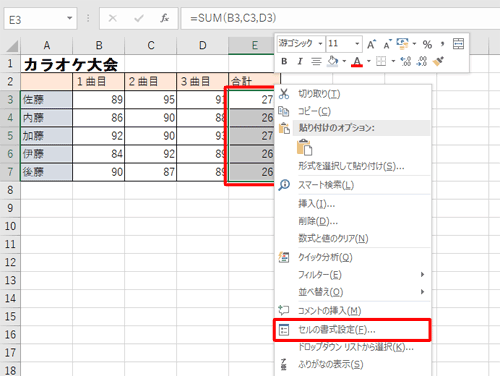The height and width of the screenshot is (376, 500).
Task: Click cell 95 in 佐藤 row
Action: click(x=150, y=99)
